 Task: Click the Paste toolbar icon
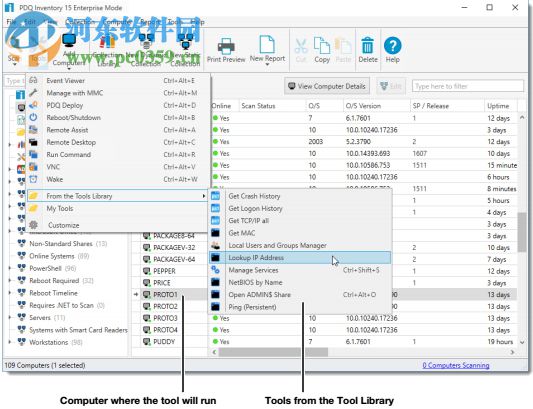(343, 46)
